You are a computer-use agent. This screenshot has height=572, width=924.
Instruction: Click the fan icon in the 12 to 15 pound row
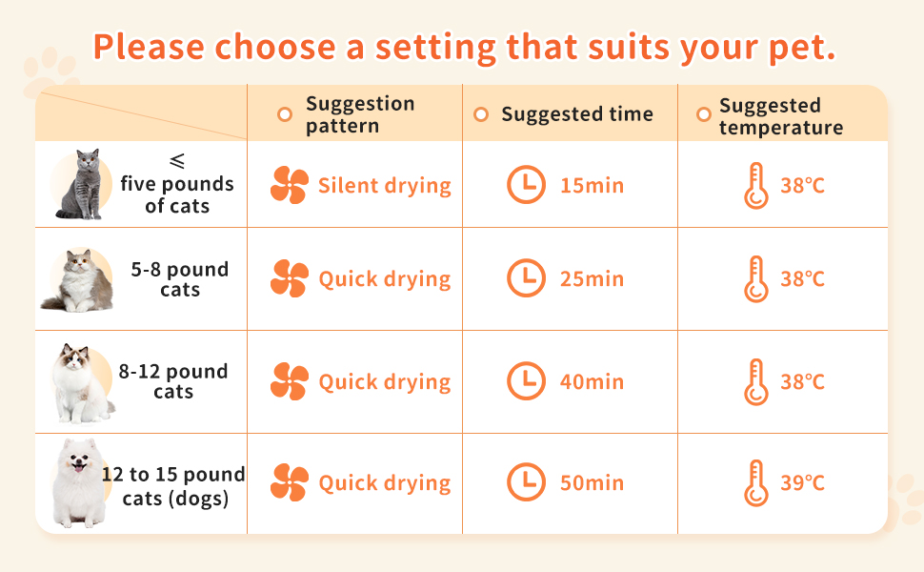(x=290, y=482)
